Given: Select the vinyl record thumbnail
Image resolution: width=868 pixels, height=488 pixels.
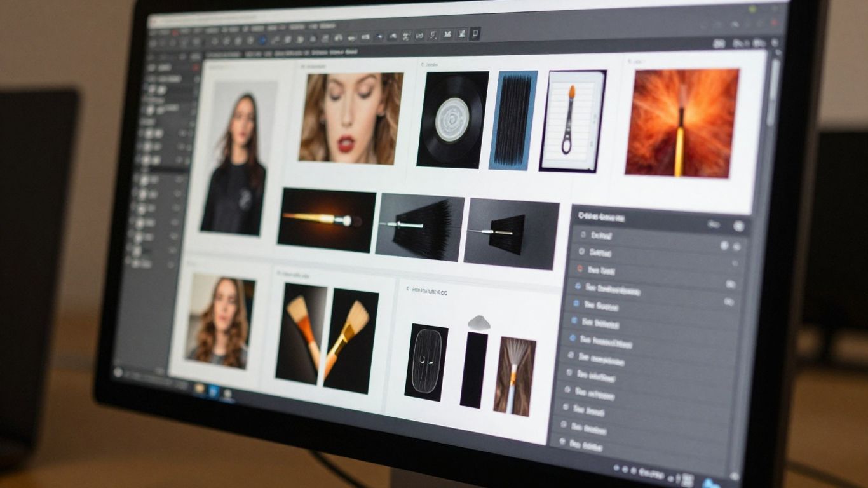Looking at the screenshot, I should (453, 119).
